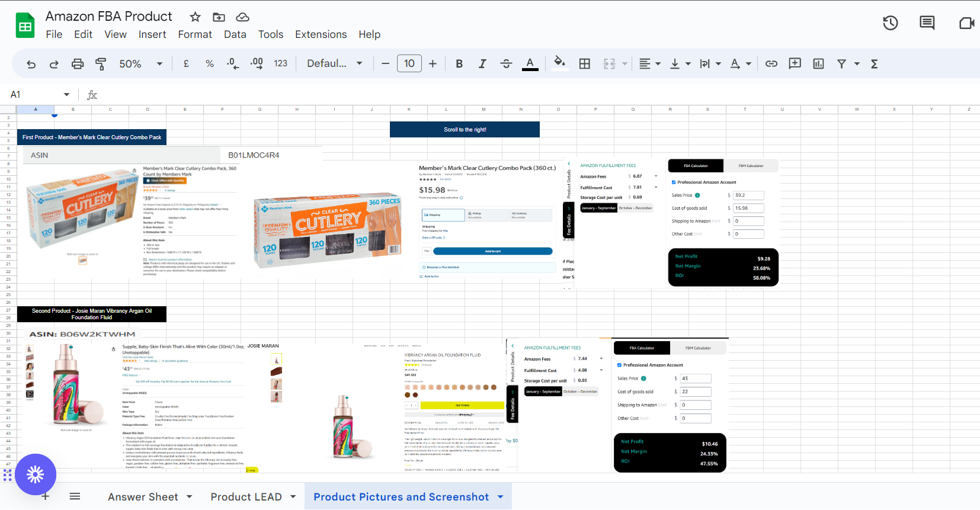Add a new sheet plus button
980x510 pixels.
click(x=45, y=497)
